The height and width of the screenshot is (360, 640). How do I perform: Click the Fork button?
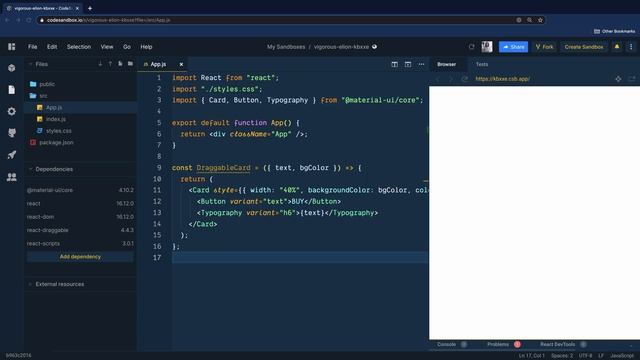[x=544, y=47]
